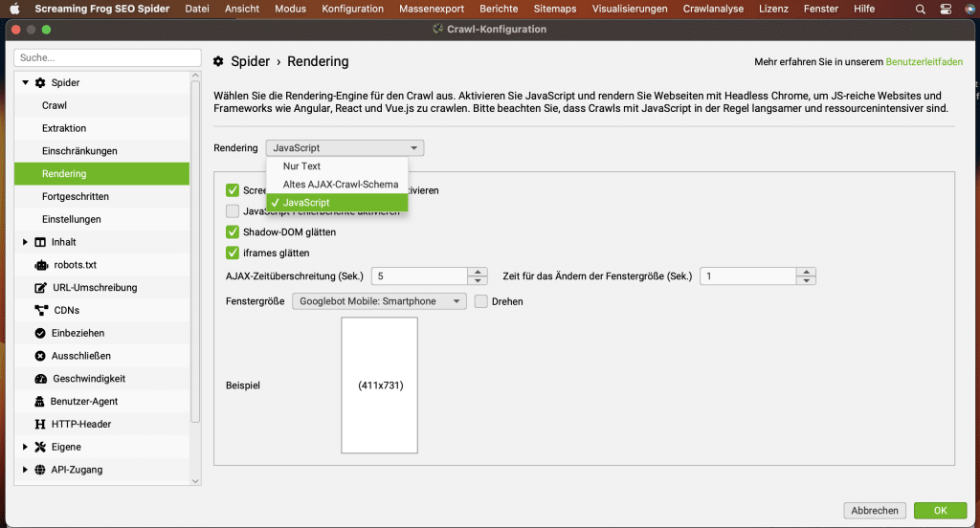Viewport: 980px width, 528px height.
Task: Click the CDNs network icon
Action: tap(40, 310)
